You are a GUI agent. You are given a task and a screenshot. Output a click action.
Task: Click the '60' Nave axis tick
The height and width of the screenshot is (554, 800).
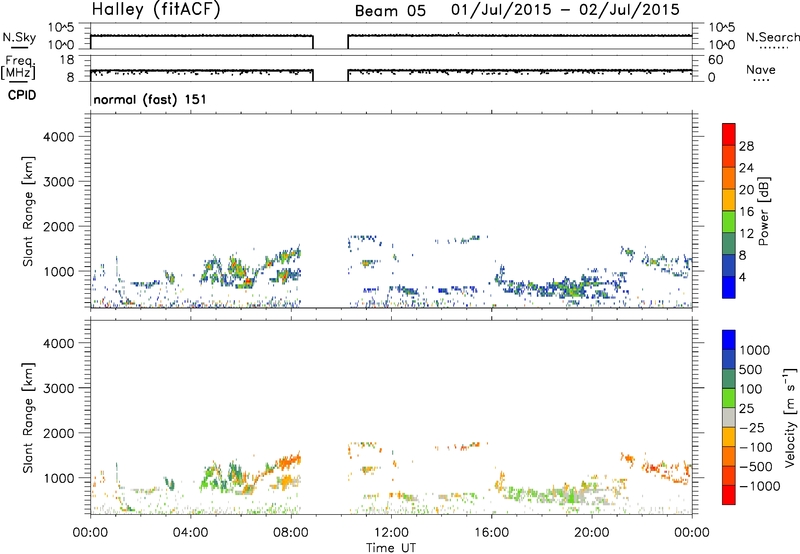(x=715, y=60)
